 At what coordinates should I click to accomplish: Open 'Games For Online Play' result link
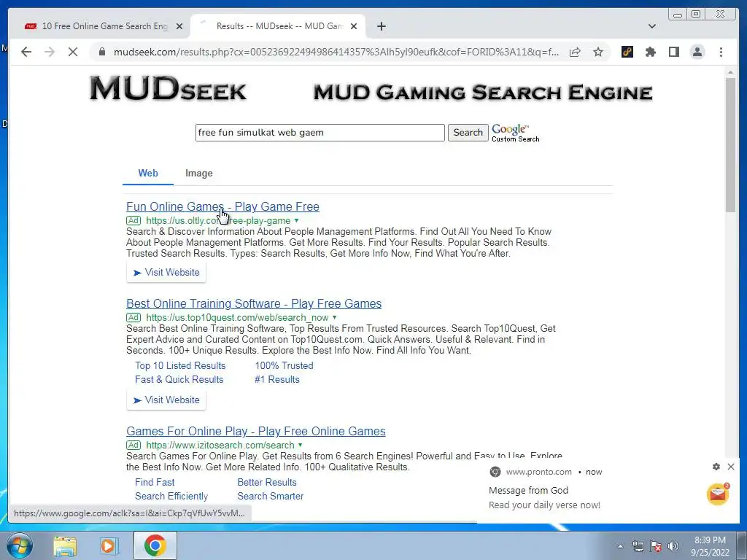point(256,431)
